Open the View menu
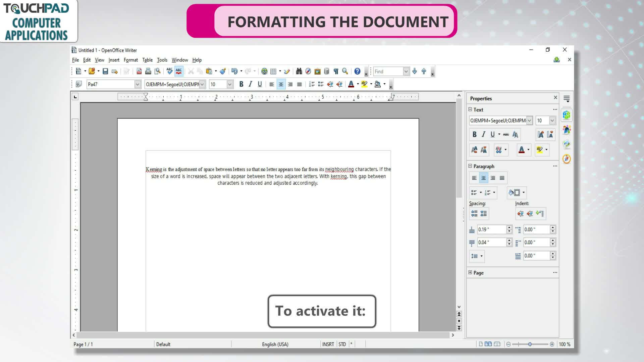The image size is (644, 362). (x=99, y=60)
